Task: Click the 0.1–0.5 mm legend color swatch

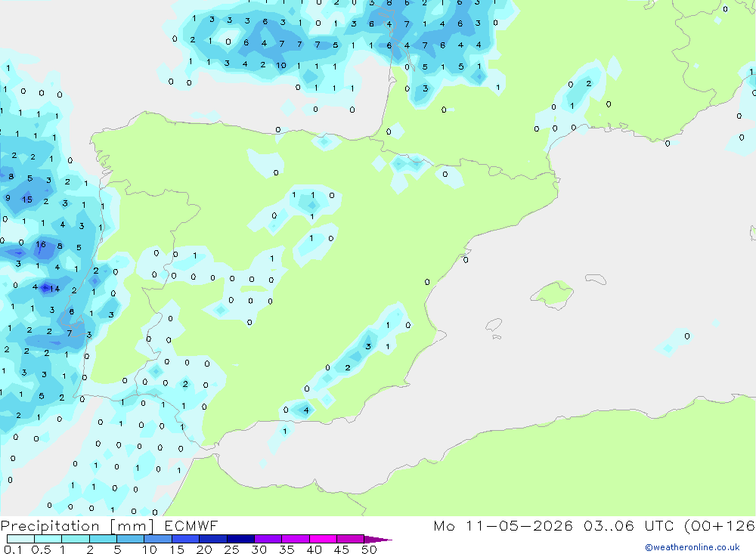Action: pyautogui.click(x=20, y=539)
